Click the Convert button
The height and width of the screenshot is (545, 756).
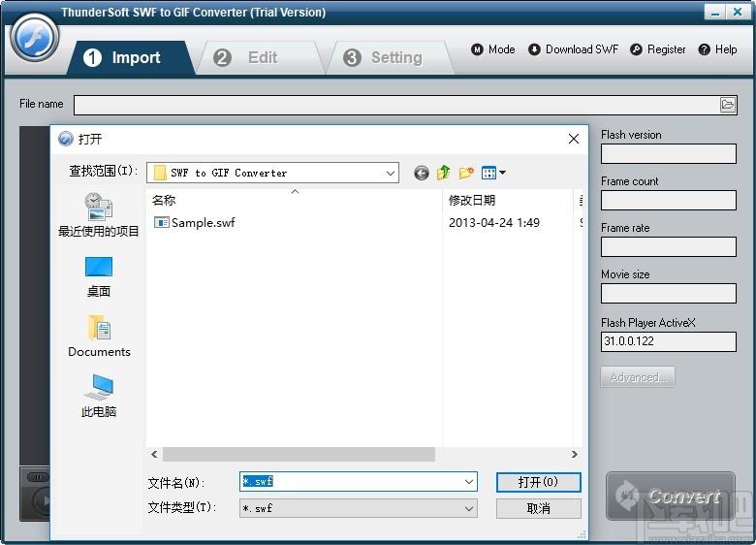(x=671, y=496)
